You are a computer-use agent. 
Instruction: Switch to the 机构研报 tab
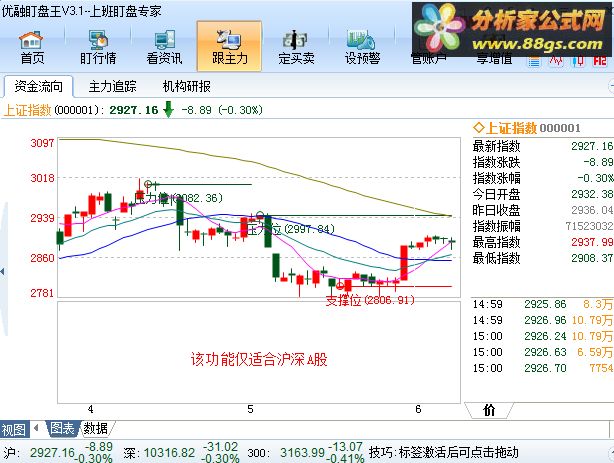187,86
